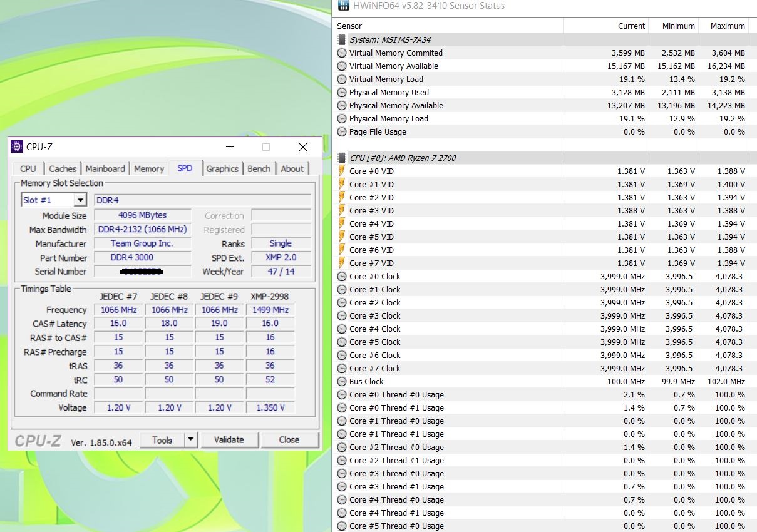757x532 pixels.
Task: Open the Slot #1 memory slot dropdown
Action: (80, 200)
